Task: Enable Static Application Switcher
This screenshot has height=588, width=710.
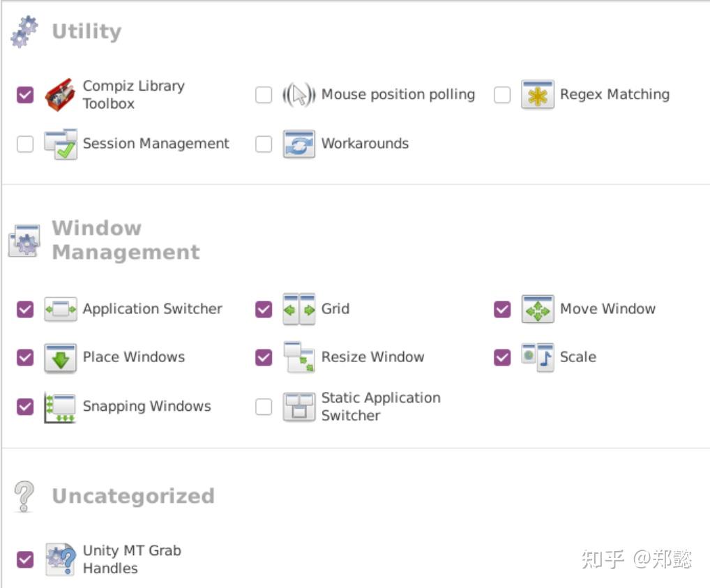Action: pyautogui.click(x=263, y=406)
